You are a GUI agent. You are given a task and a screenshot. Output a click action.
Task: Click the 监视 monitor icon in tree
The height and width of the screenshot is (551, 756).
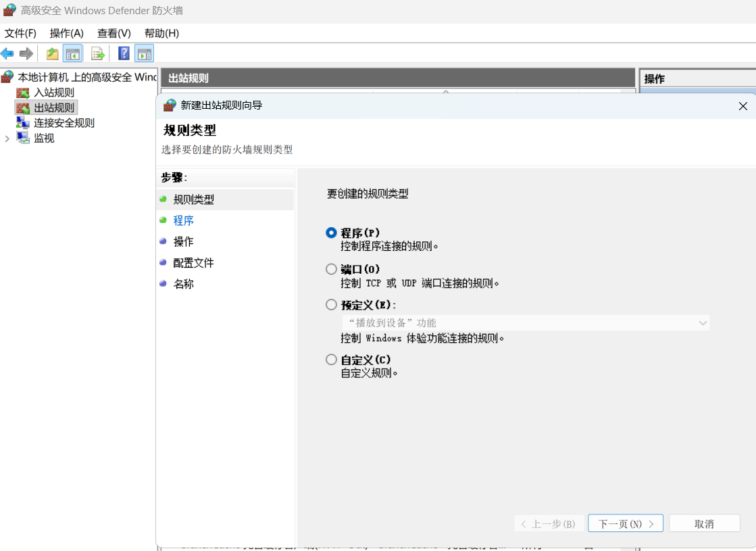point(23,138)
